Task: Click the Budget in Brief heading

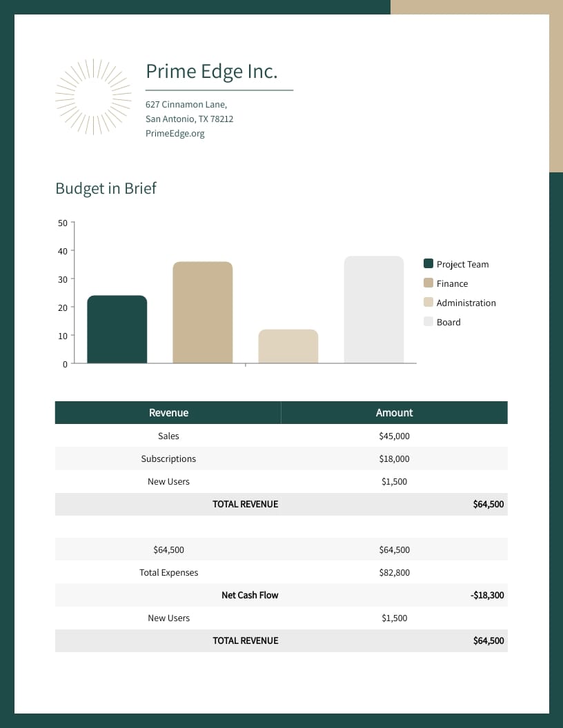Action: point(106,188)
